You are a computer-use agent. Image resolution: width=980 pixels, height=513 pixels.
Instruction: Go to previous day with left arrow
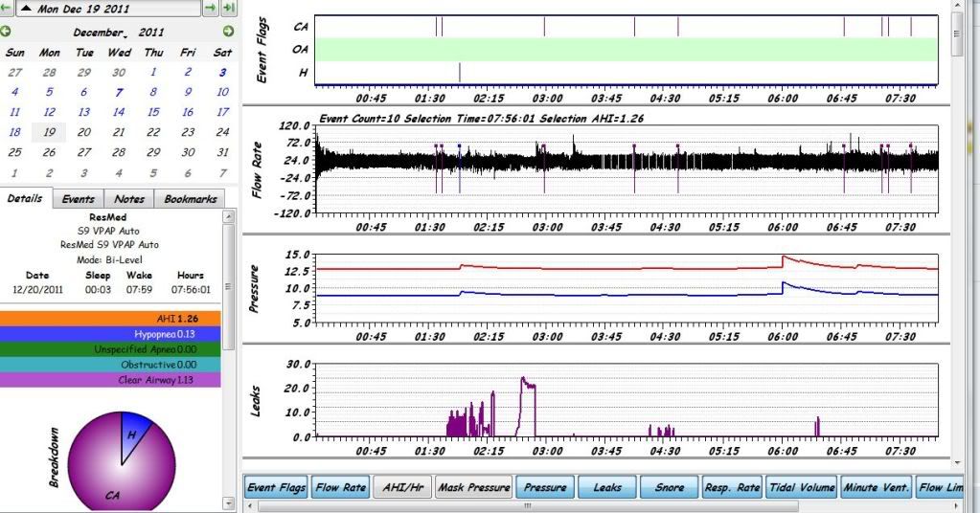5,8
